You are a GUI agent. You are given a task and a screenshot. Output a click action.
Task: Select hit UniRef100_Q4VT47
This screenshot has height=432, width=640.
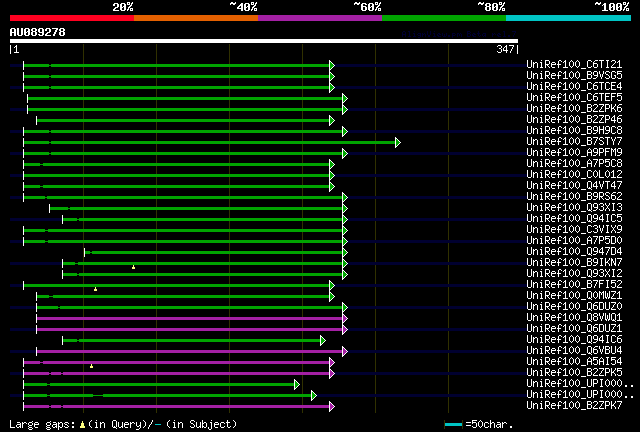[x=574, y=185]
